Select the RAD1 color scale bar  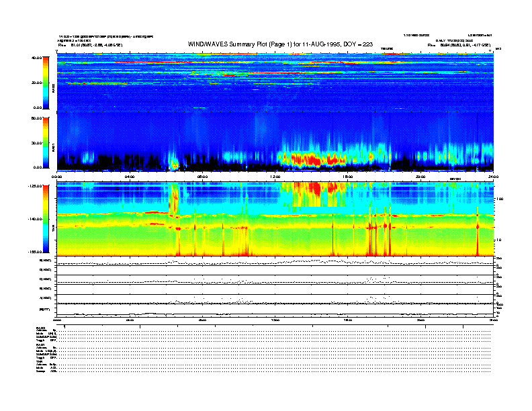point(46,142)
